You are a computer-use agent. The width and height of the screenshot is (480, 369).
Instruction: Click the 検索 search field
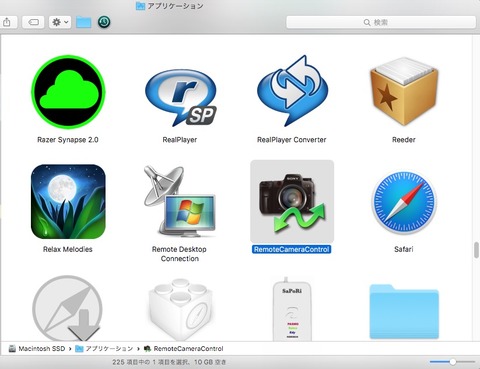click(x=381, y=22)
